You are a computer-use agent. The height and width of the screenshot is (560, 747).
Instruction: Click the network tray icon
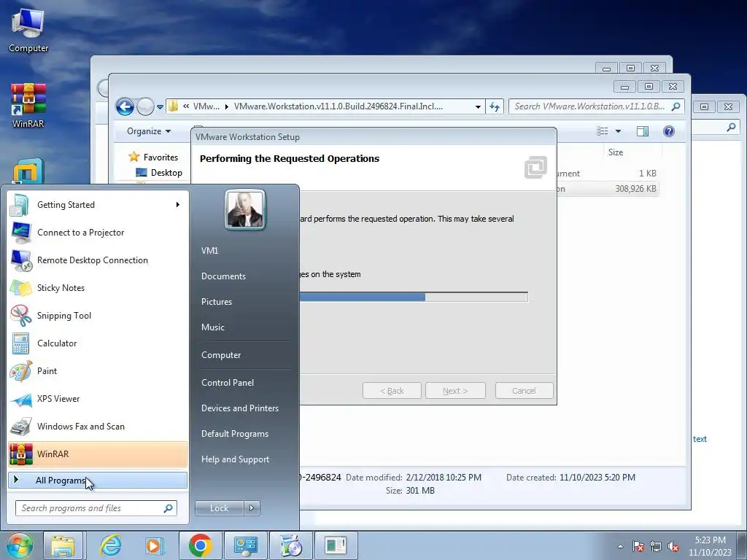tap(656, 546)
